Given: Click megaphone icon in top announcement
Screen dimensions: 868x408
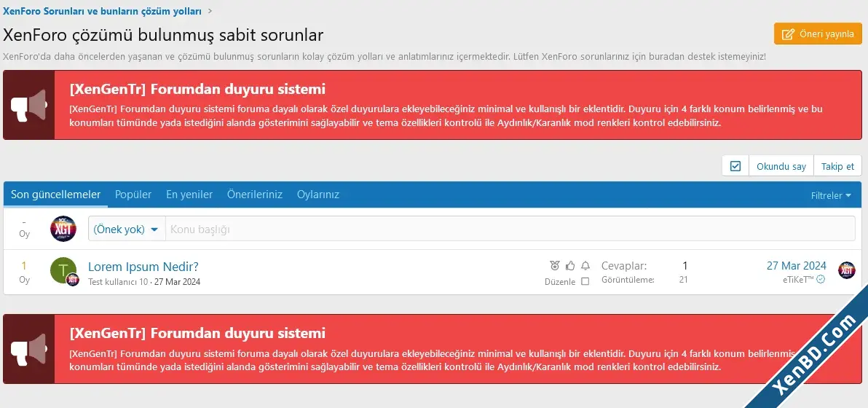Looking at the screenshot, I should 29,105.
